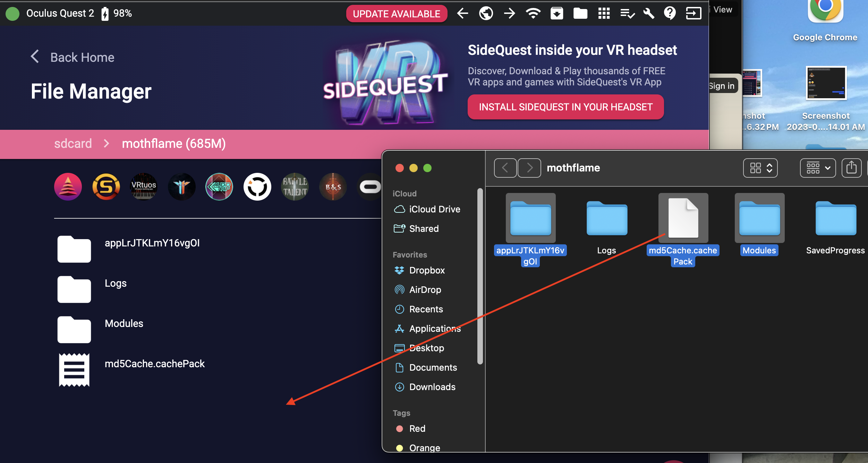The width and height of the screenshot is (868, 463).
Task: Go Back Home via chevron link
Action: point(73,57)
